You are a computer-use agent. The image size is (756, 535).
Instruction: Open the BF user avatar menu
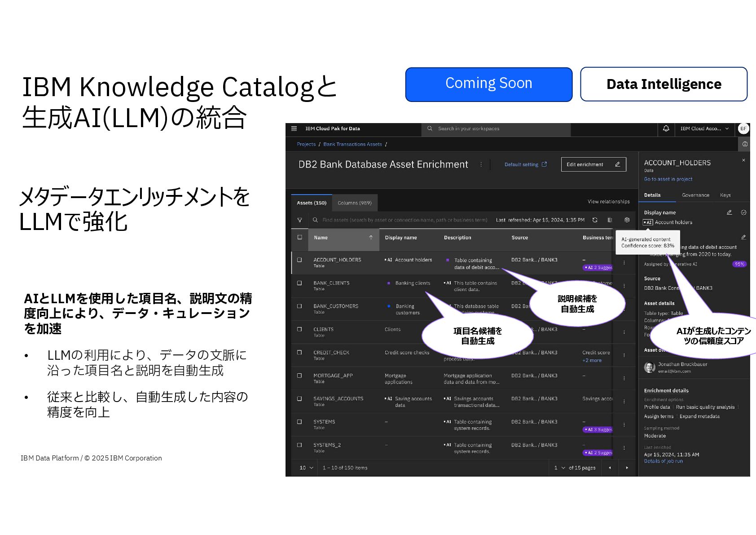743,129
